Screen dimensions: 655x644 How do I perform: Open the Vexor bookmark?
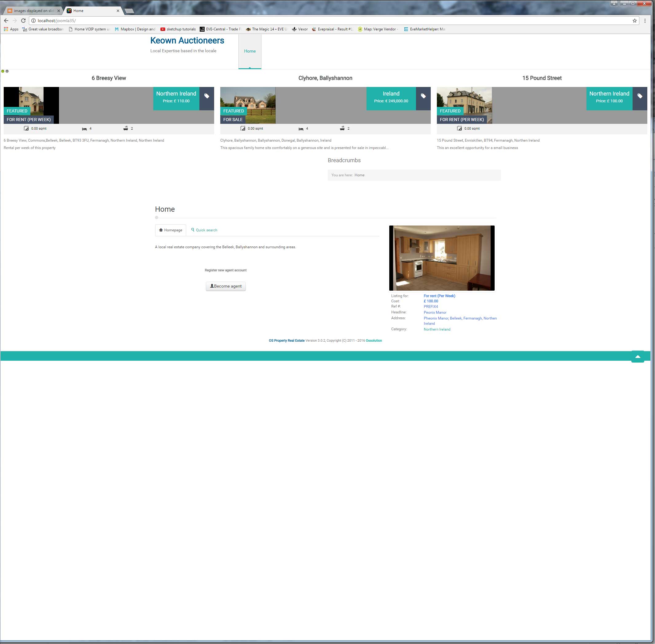click(x=300, y=29)
